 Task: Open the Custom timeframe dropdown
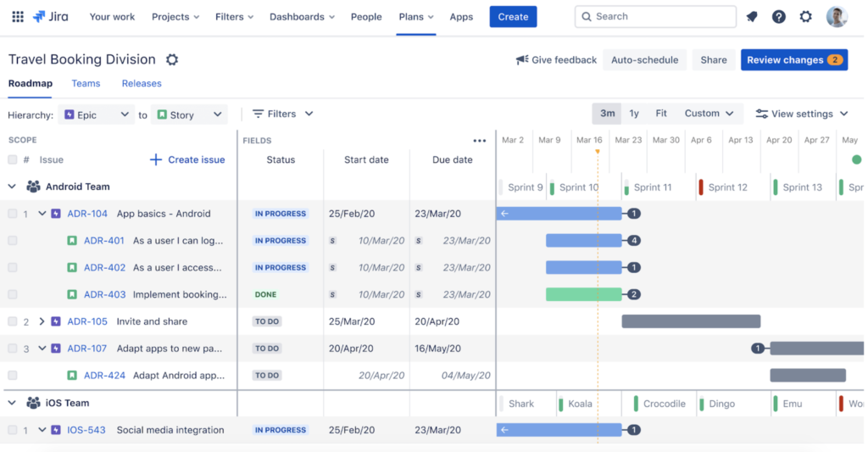coord(709,114)
